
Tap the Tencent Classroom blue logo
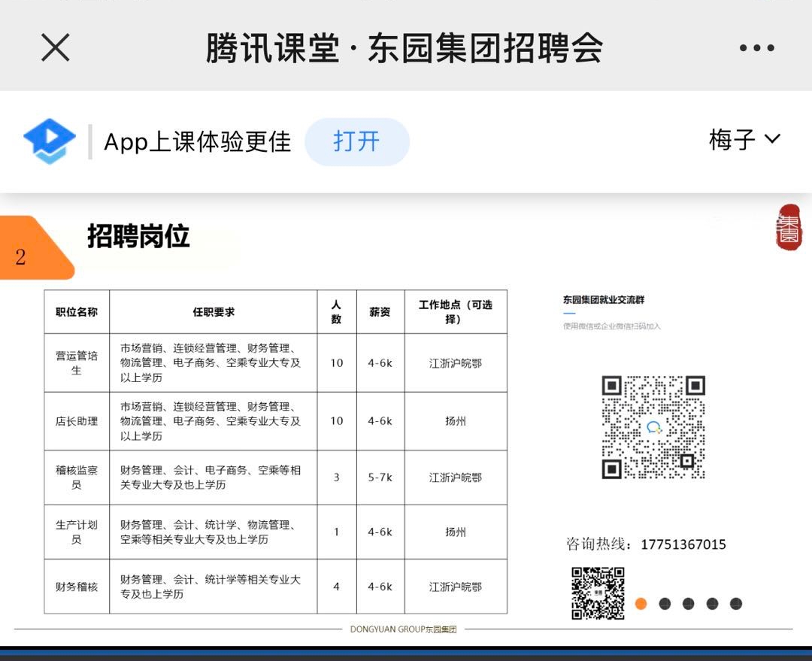(50, 141)
